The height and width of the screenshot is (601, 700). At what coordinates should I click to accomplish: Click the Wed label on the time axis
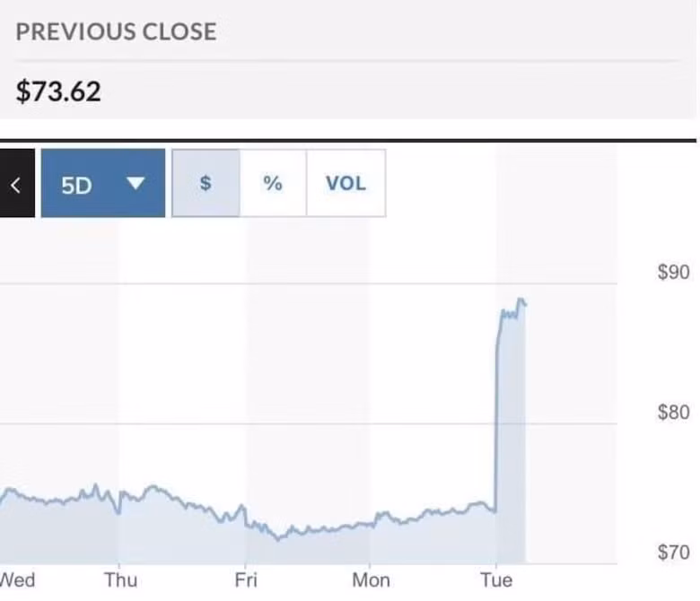coord(17,580)
